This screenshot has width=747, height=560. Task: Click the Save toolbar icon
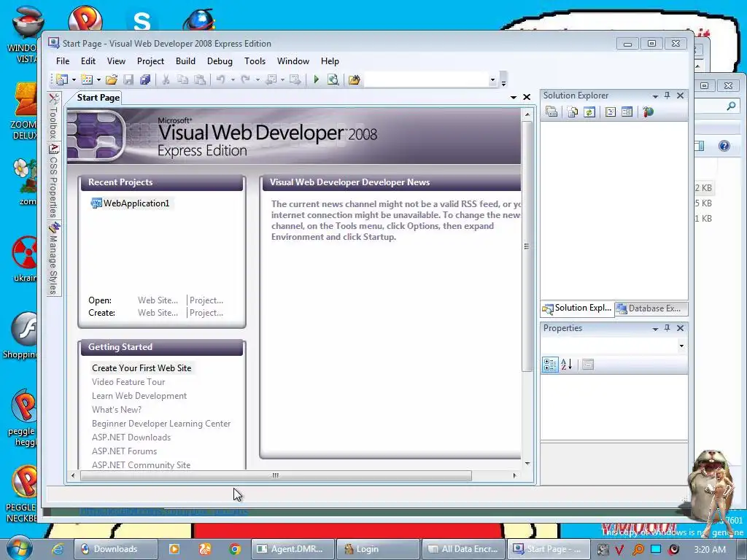point(128,79)
